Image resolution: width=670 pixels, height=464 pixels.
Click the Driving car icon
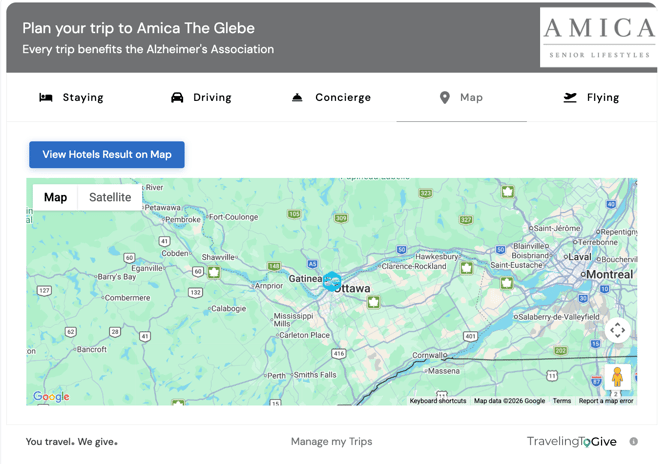pyautogui.click(x=177, y=98)
